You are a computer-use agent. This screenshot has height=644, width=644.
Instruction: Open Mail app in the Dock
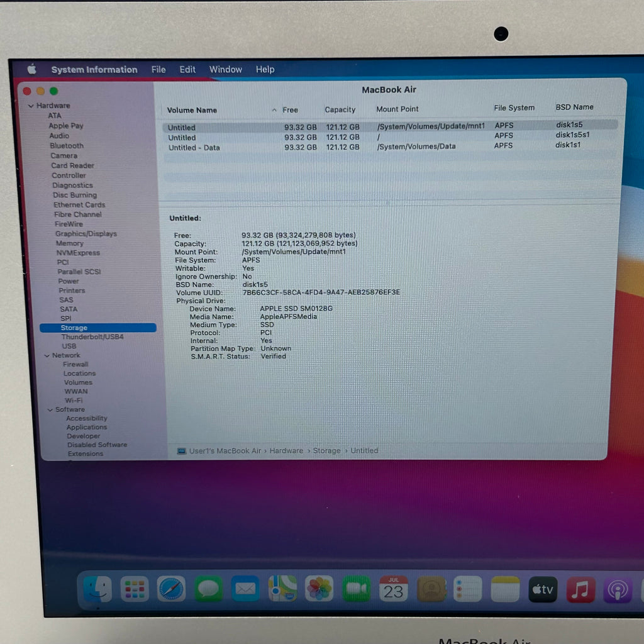pyautogui.click(x=245, y=589)
